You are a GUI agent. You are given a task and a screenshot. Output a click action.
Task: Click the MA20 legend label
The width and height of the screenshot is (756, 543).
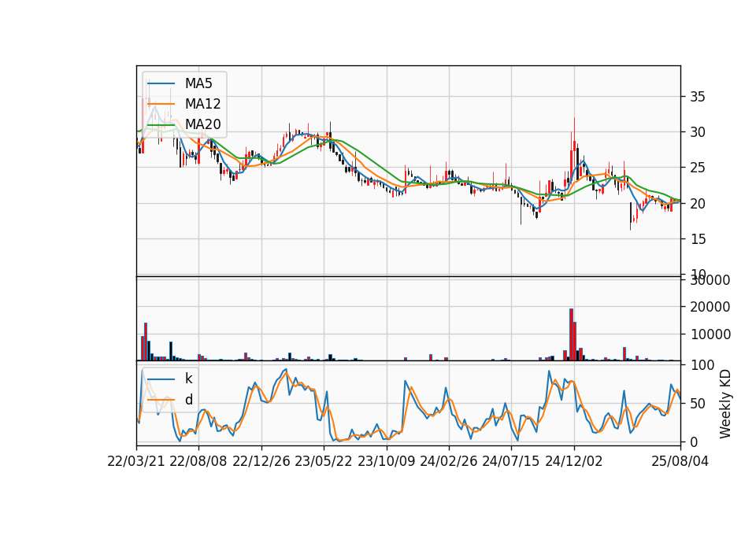pos(202,124)
